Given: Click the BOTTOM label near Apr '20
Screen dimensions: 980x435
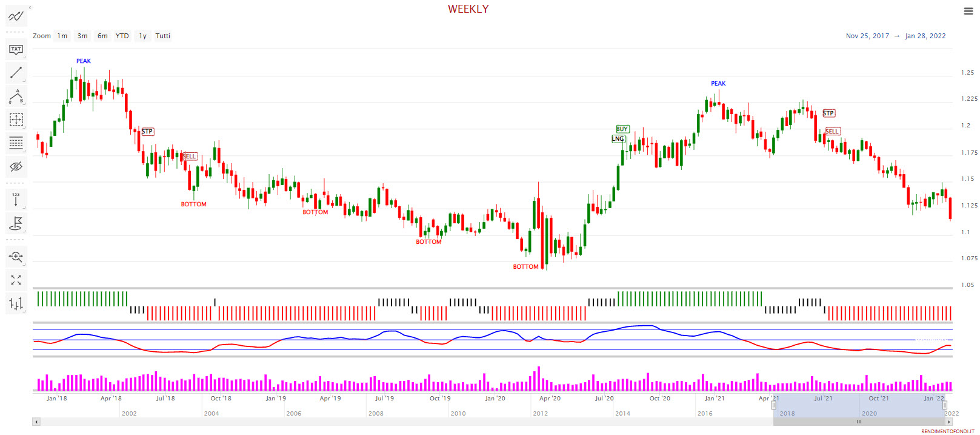Looking at the screenshot, I should (525, 267).
